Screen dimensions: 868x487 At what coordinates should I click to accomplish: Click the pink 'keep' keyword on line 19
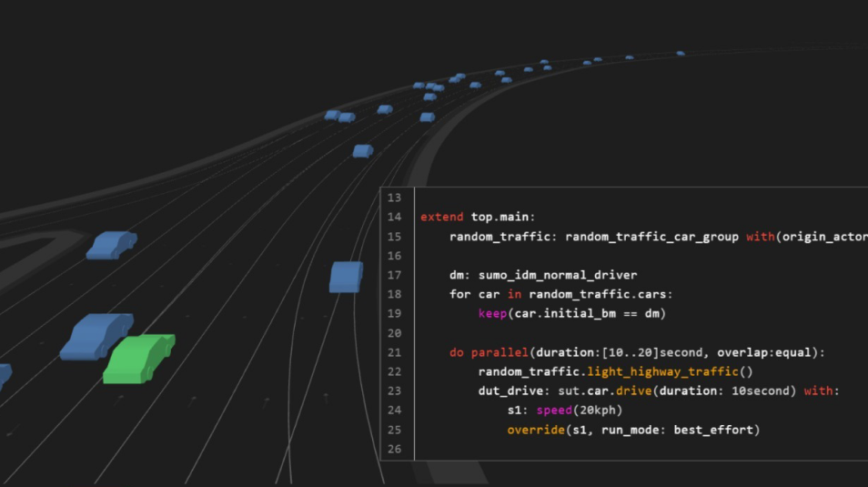[x=492, y=314]
